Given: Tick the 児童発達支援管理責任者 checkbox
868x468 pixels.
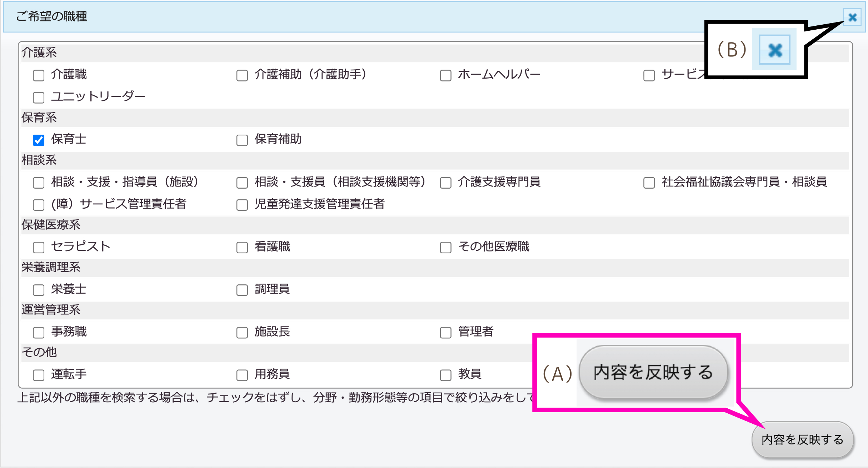Looking at the screenshot, I should (x=242, y=205).
